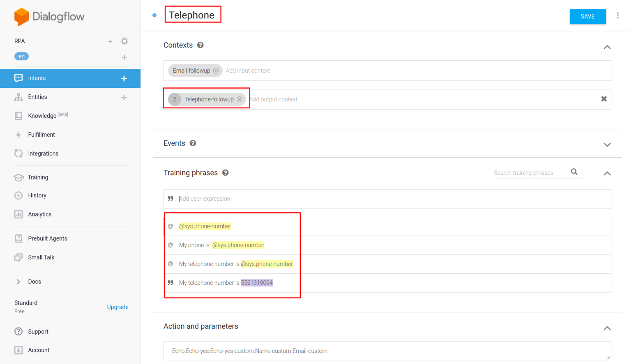Screen dimensions: 631x364
Task: Click the SAVE button
Action: coord(587,16)
